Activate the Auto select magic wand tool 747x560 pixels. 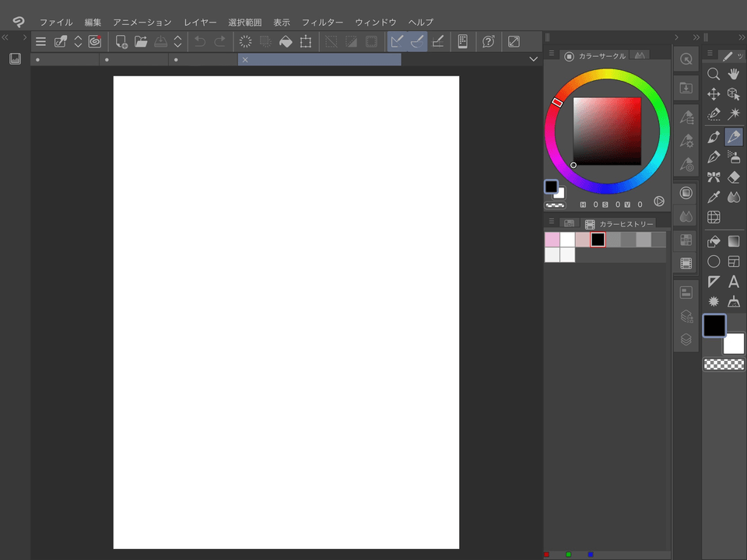733,114
